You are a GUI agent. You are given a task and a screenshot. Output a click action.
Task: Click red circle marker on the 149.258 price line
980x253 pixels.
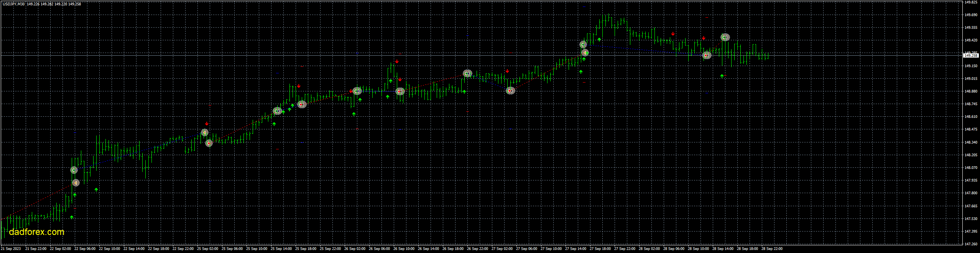707,55
